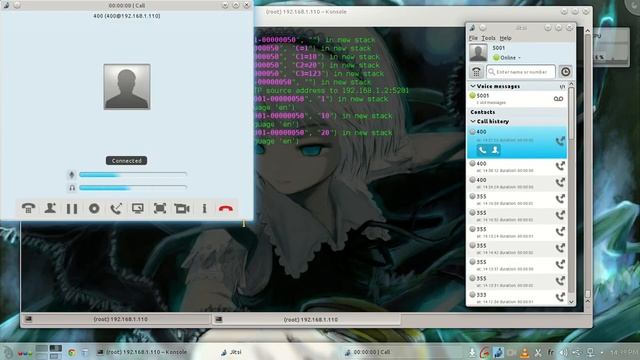Viewport: 640px width, 360px height.
Task: Open the Online status dropdown
Action: point(507,58)
